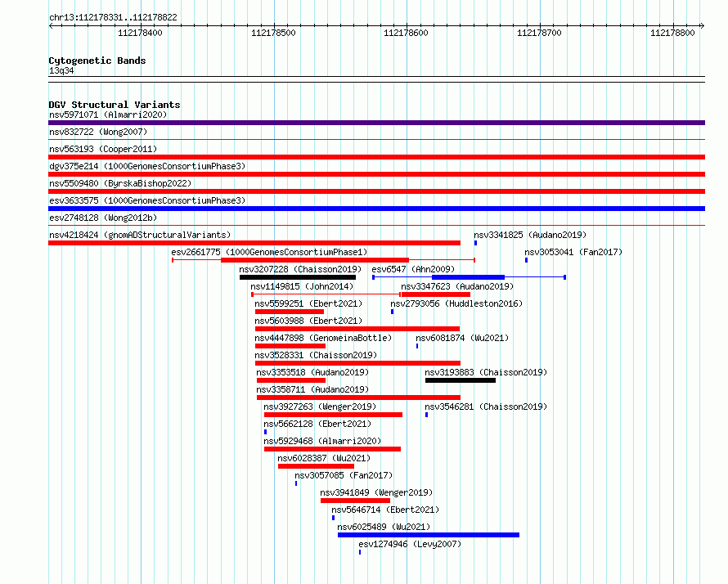Click the ruler right scroll arrow
728x584 pixels.
(x=702, y=26)
